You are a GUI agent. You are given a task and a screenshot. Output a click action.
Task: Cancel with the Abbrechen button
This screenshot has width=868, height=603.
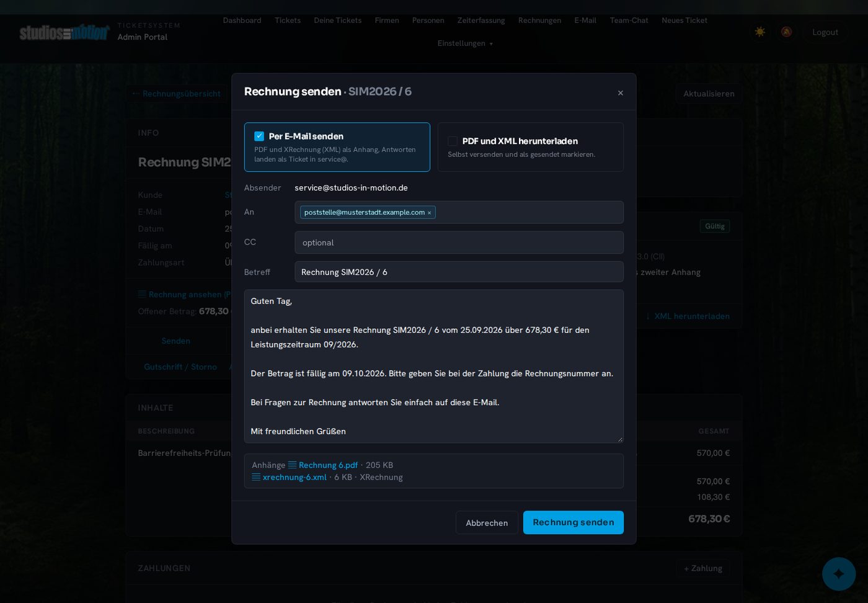click(487, 523)
